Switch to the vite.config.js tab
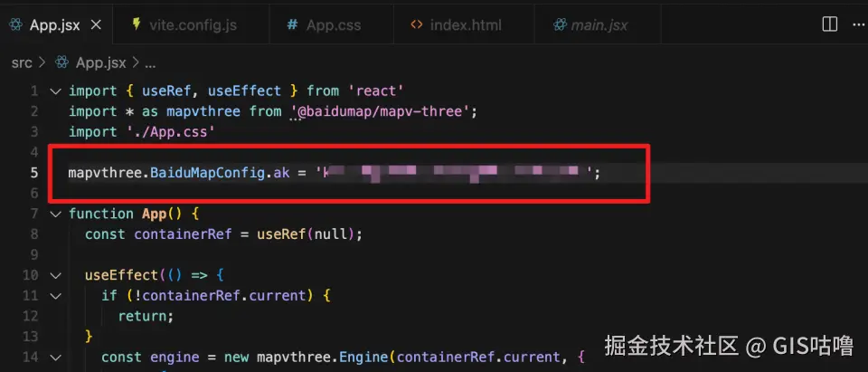 [x=184, y=25]
